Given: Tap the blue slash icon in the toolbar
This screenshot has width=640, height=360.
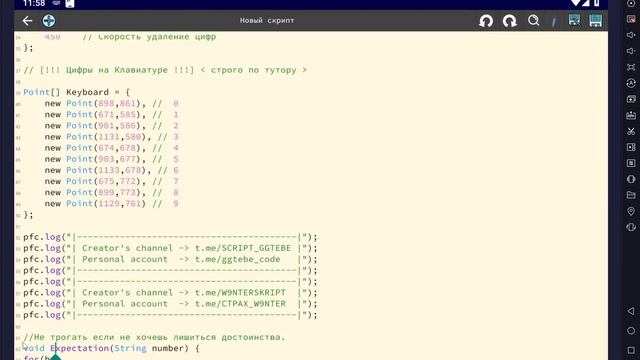Looking at the screenshot, I should (554, 21).
